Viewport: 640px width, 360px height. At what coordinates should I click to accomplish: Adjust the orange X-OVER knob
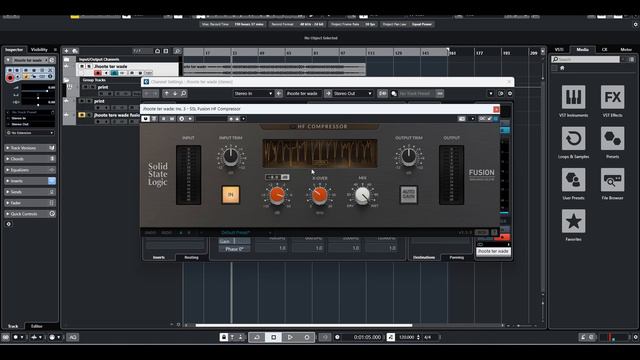tap(320, 196)
